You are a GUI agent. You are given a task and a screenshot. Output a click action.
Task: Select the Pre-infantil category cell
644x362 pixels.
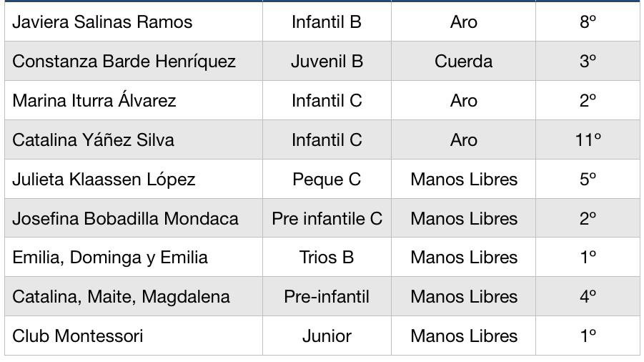[x=327, y=296]
